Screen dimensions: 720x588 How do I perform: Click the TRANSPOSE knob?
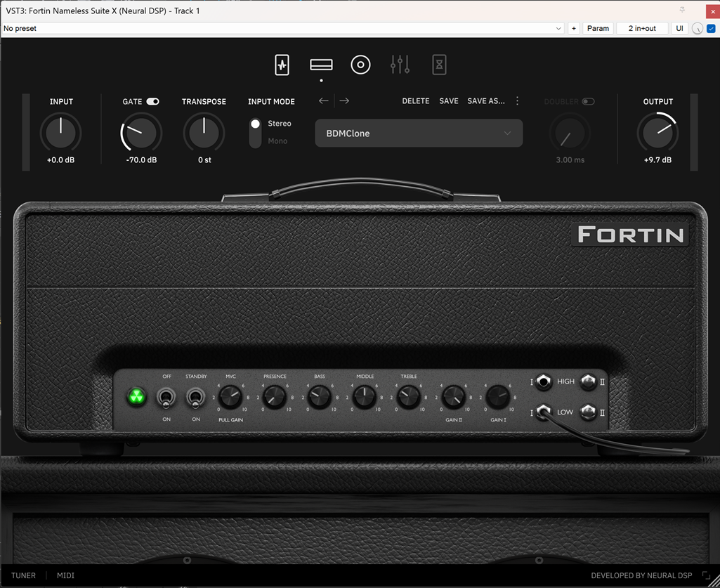coord(204,132)
